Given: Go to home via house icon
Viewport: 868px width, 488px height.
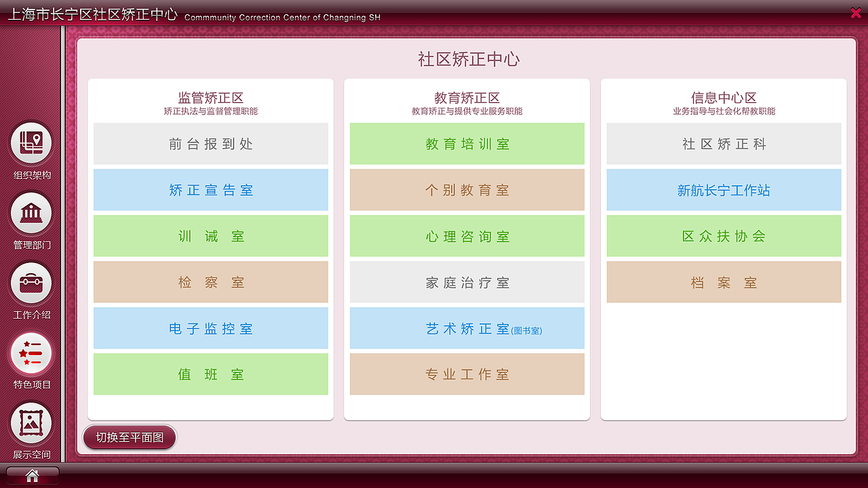Looking at the screenshot, I should 33,476.
